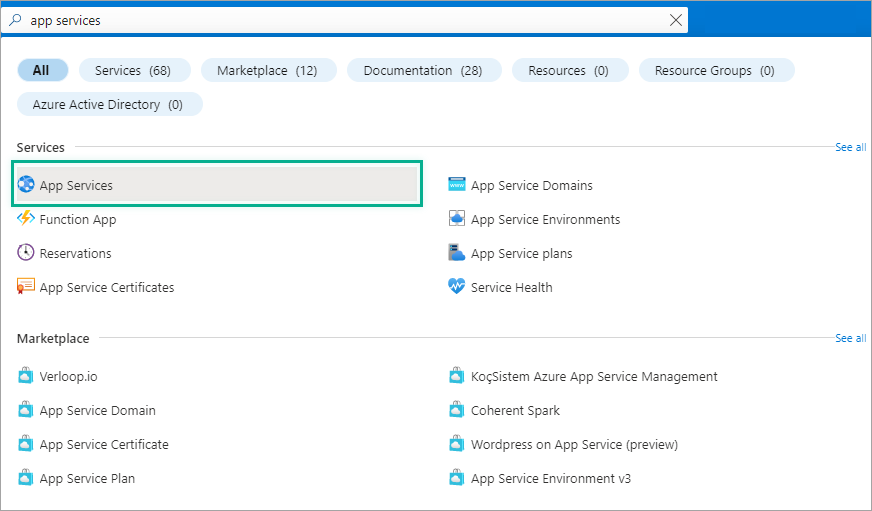This screenshot has width=872, height=511.
Task: Open App Services result text
Action: [76, 185]
